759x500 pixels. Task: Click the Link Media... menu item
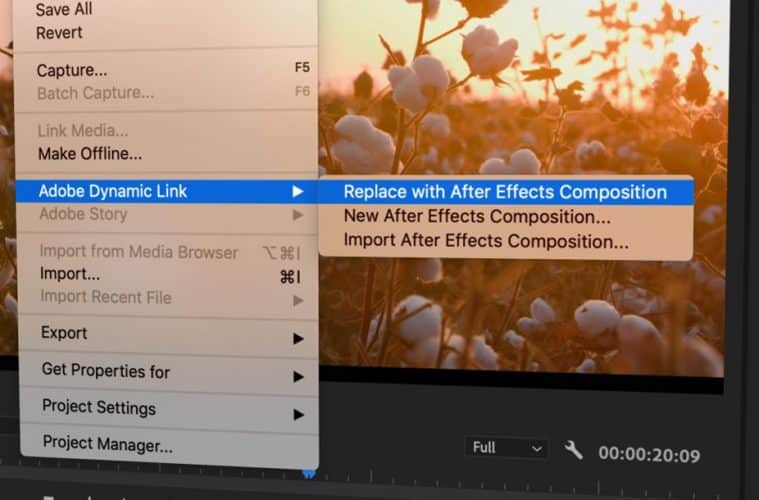82,131
